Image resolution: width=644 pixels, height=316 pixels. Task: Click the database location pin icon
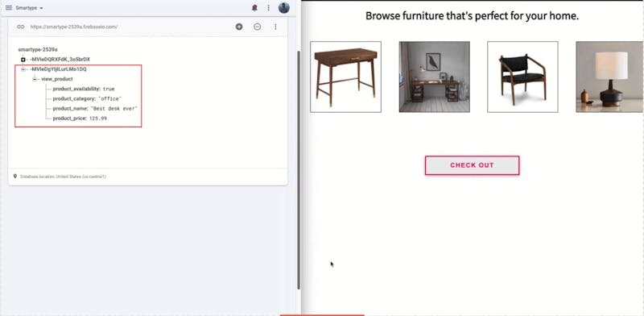(x=15, y=176)
